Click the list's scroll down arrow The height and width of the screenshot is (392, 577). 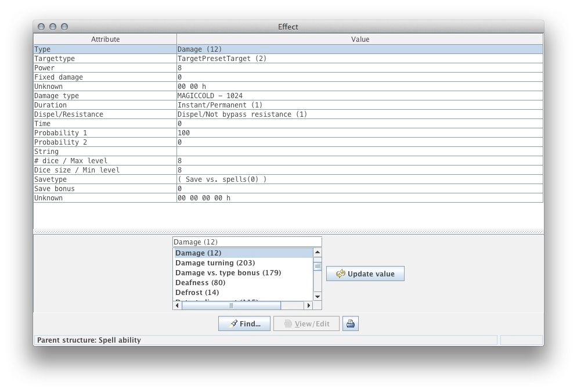coord(317,296)
